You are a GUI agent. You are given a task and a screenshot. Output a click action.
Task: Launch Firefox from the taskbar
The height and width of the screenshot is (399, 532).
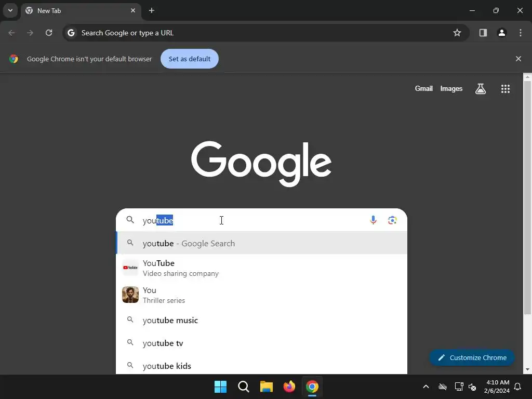(289, 387)
